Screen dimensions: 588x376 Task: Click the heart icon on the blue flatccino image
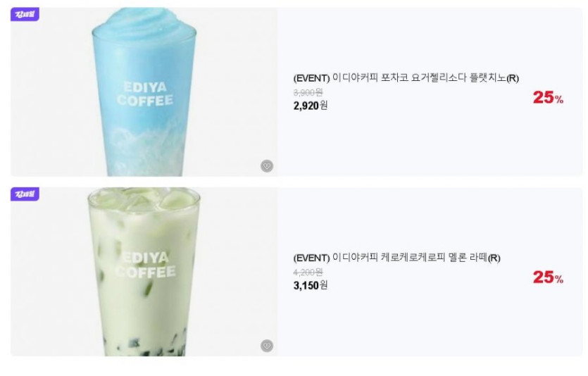(267, 165)
